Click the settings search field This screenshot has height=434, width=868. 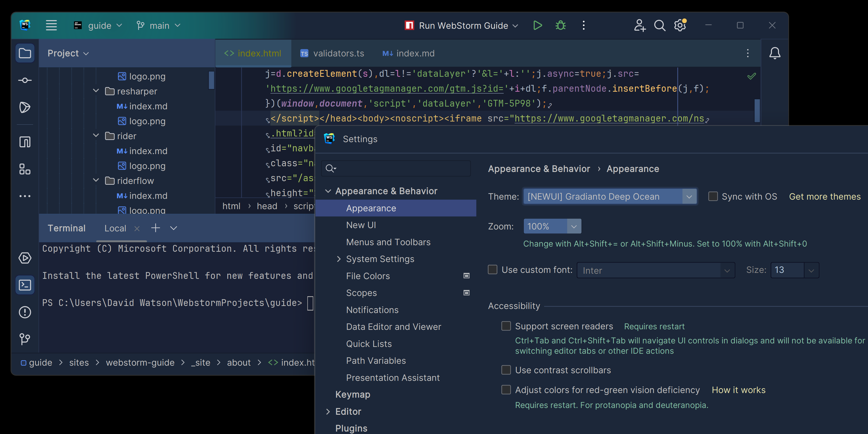tap(396, 168)
